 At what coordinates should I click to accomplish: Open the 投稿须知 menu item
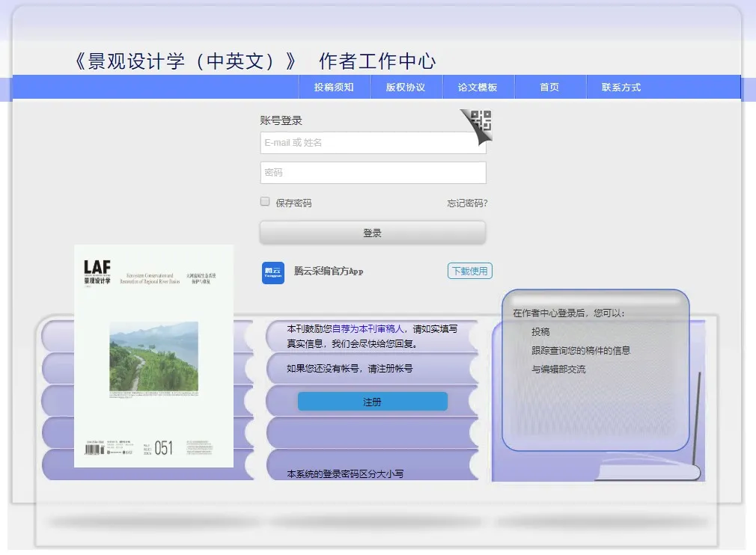[x=334, y=88]
